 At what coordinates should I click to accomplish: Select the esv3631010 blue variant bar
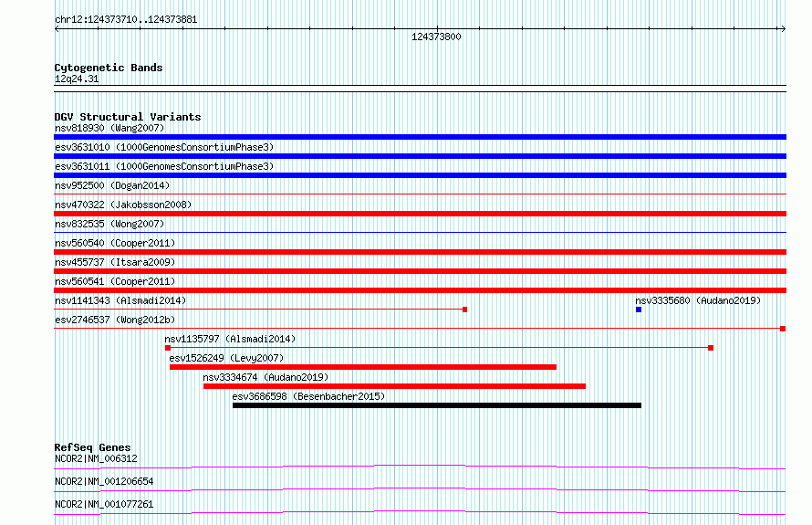[420, 156]
